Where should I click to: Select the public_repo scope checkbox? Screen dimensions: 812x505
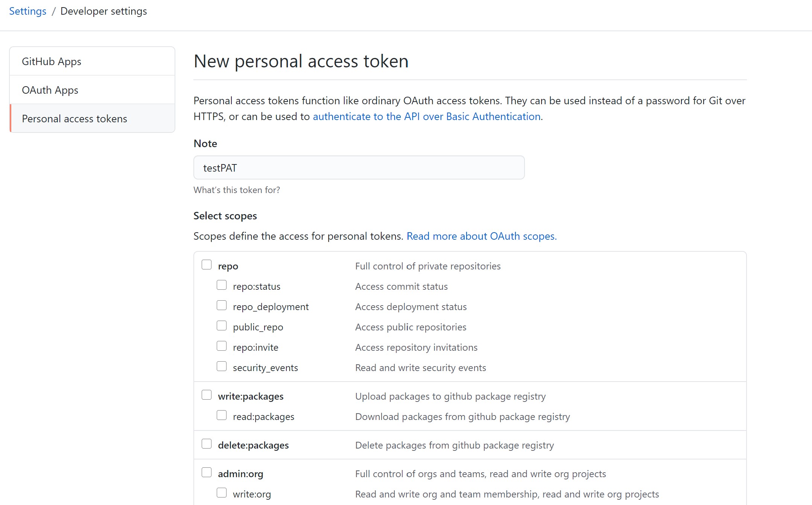pyautogui.click(x=222, y=326)
